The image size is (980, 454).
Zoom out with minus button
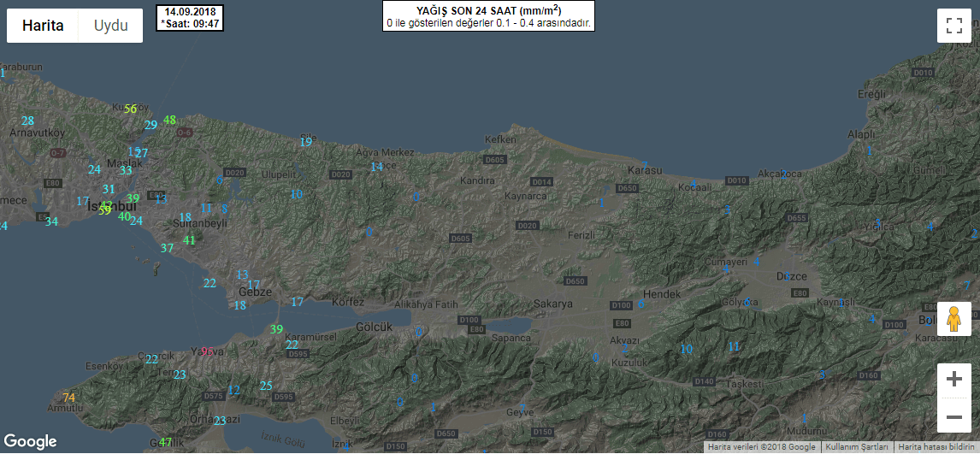tap(953, 416)
